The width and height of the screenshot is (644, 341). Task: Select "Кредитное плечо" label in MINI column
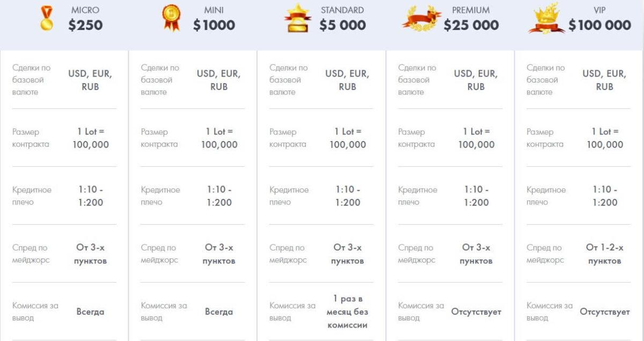click(160, 196)
